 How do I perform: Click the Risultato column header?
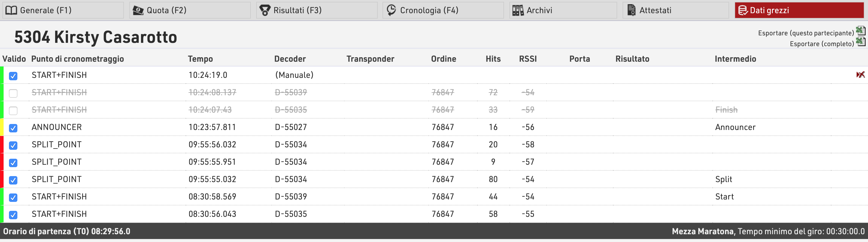click(x=632, y=59)
